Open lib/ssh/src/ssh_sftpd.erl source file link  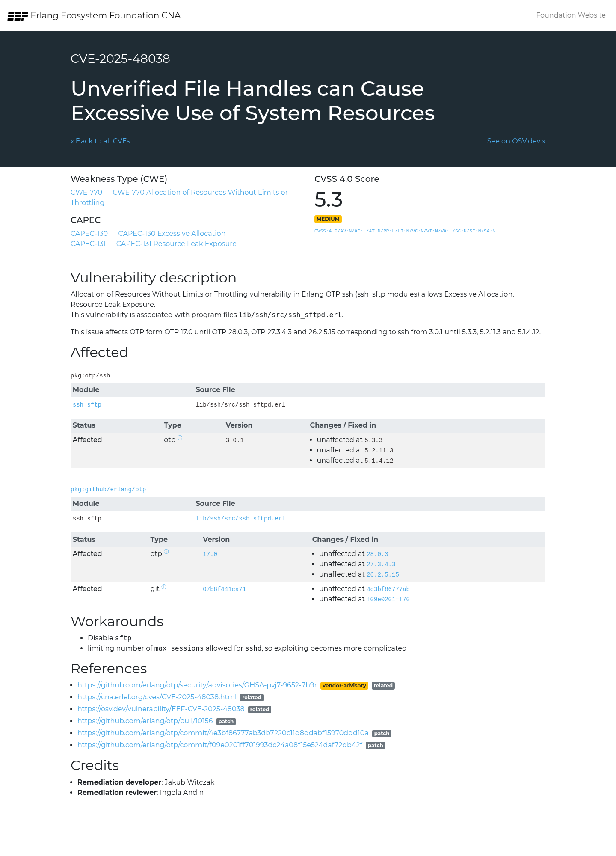click(x=240, y=518)
